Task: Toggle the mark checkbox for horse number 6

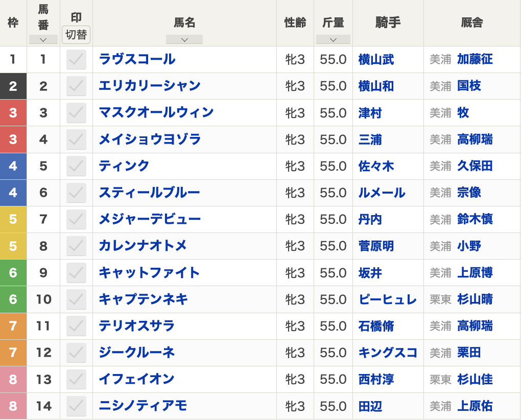Action: pos(76,193)
